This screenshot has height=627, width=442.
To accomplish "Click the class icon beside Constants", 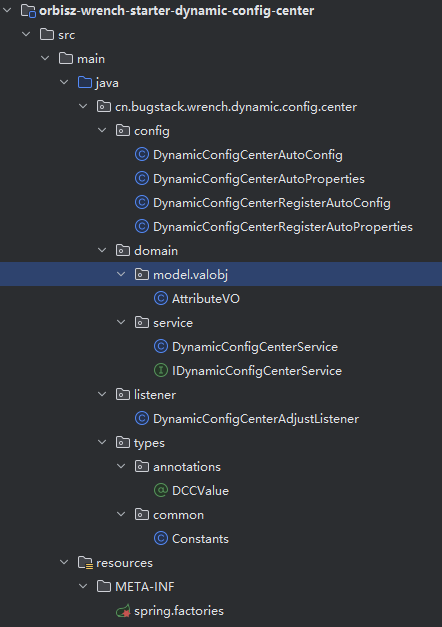I will point(161,538).
